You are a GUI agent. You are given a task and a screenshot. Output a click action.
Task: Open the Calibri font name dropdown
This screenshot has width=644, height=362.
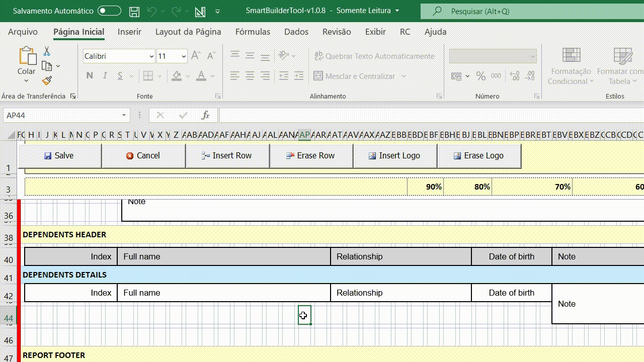point(151,56)
